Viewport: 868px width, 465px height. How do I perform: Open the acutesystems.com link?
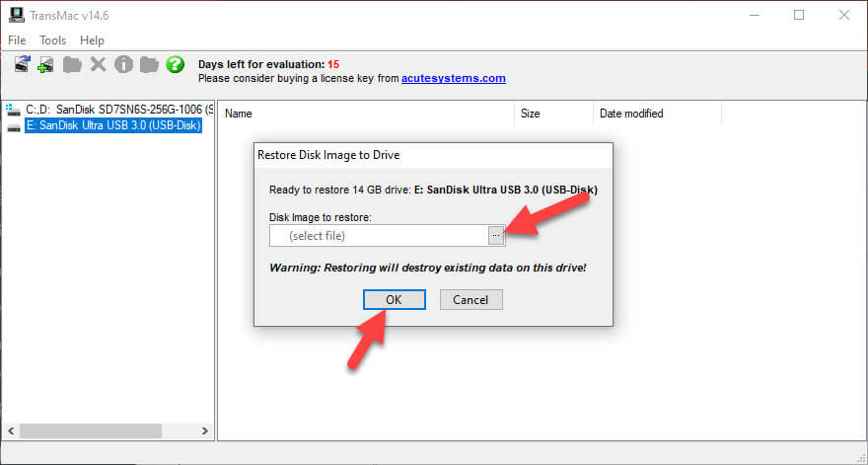[453, 78]
